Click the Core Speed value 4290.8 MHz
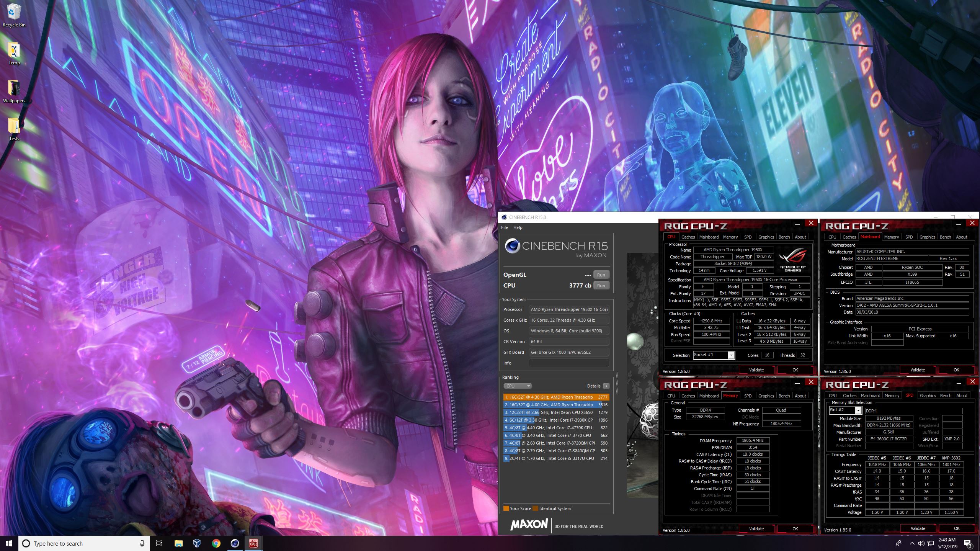 coord(711,321)
